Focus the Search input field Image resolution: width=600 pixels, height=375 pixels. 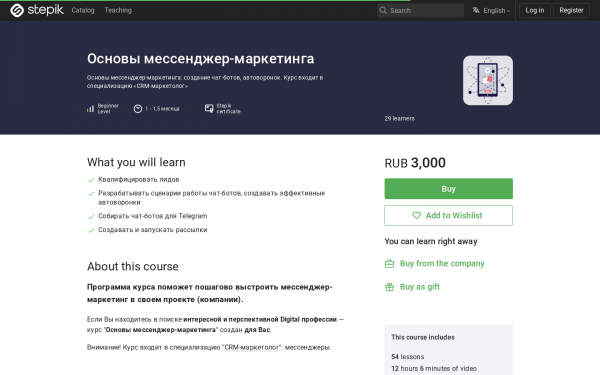click(420, 10)
